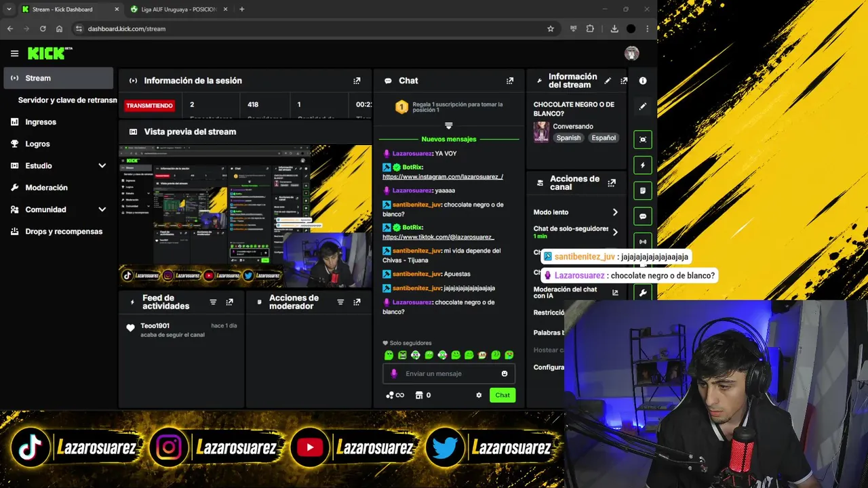The width and height of the screenshot is (868, 488).
Task: Click in the Enviar un mensaje field
Action: tap(448, 373)
